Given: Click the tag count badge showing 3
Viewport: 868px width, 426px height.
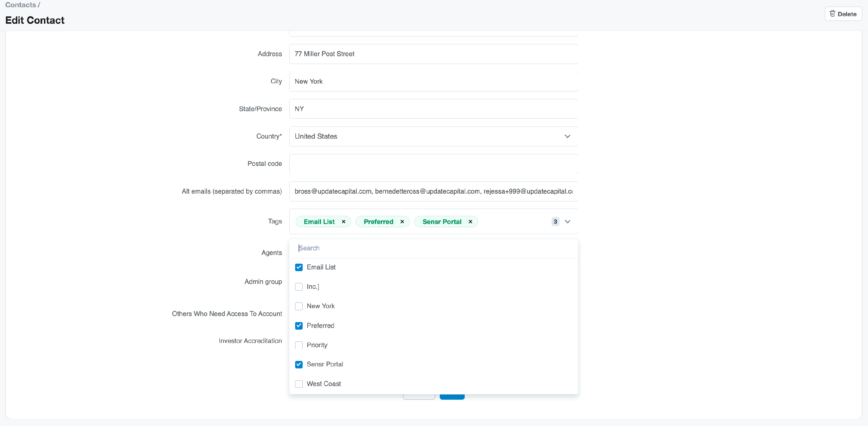Looking at the screenshot, I should (555, 221).
